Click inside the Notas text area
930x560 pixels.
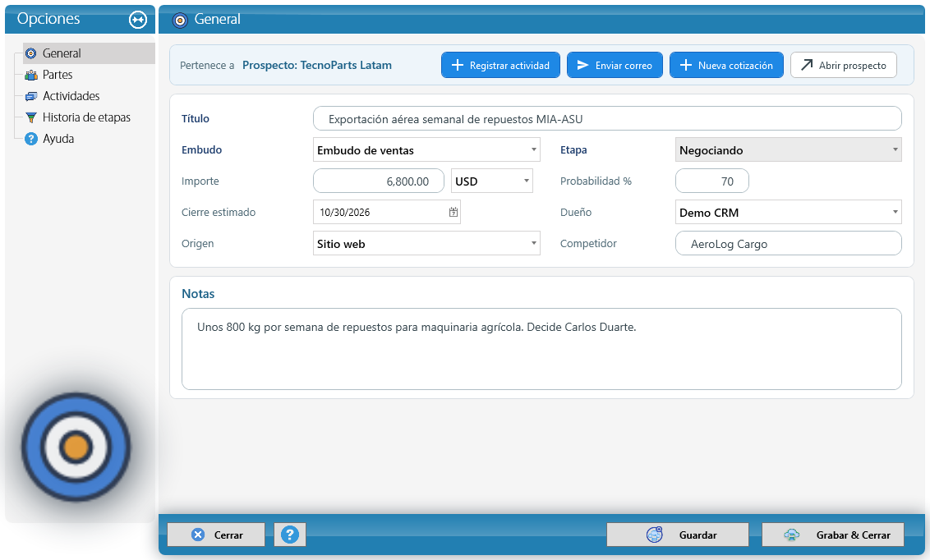coord(541,349)
